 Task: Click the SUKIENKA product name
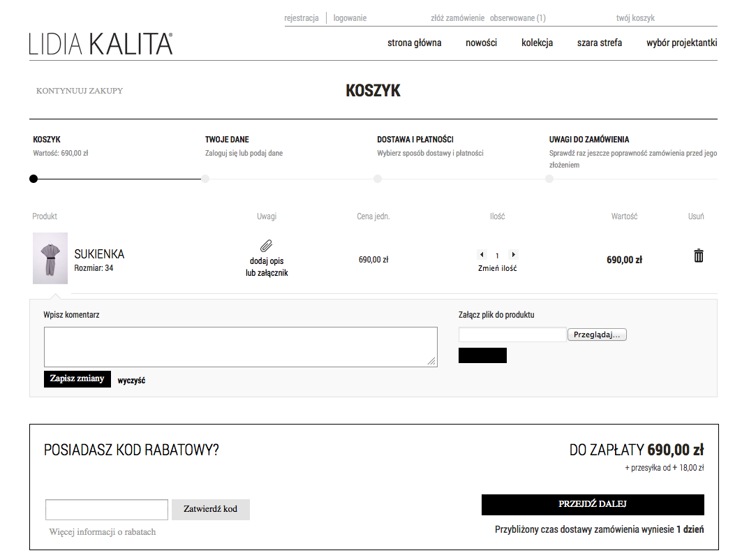coord(99,254)
